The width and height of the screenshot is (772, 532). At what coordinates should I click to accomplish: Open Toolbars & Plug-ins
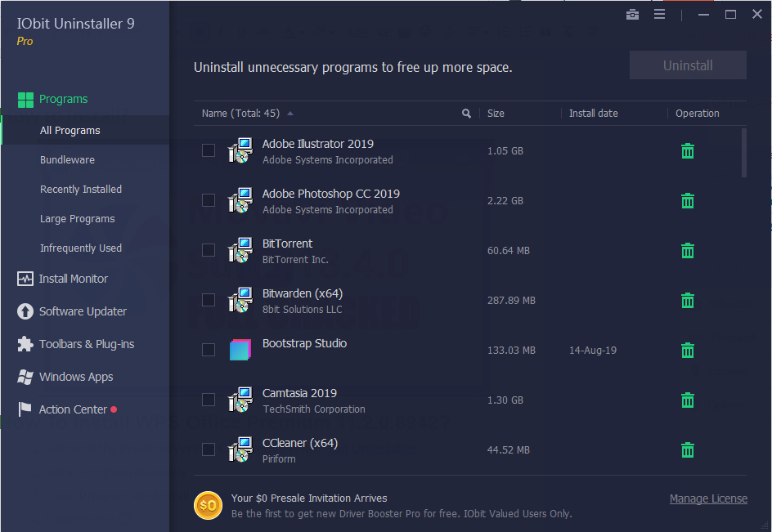76,345
